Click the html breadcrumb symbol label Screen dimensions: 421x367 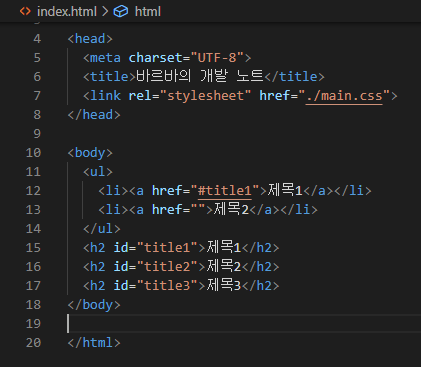pyautogui.click(x=148, y=12)
